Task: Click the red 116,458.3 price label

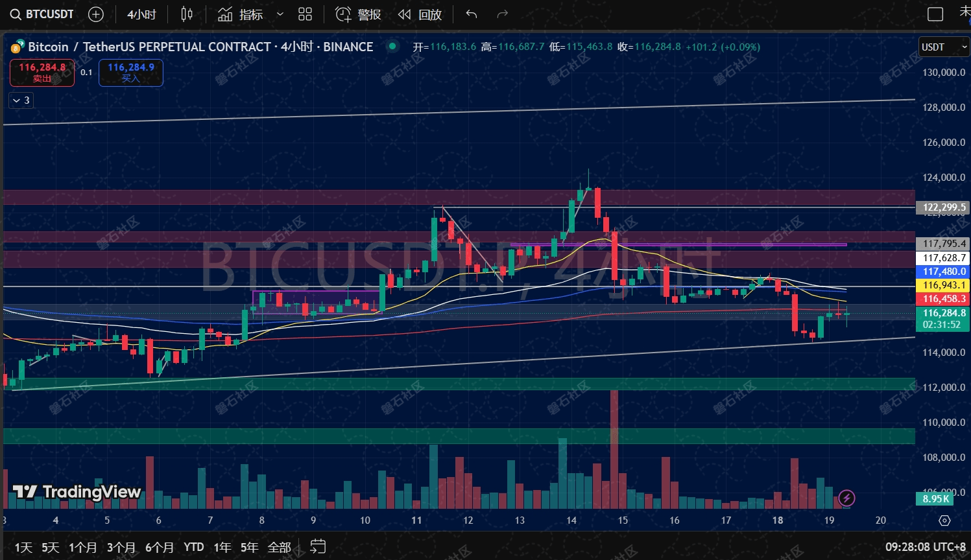Action: [x=944, y=299]
